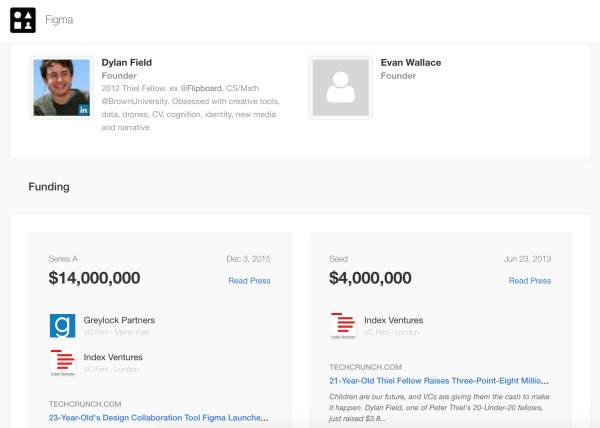Click Founder title under Evan Wallace
Screen dimensions: 600x428
[x=398, y=76]
